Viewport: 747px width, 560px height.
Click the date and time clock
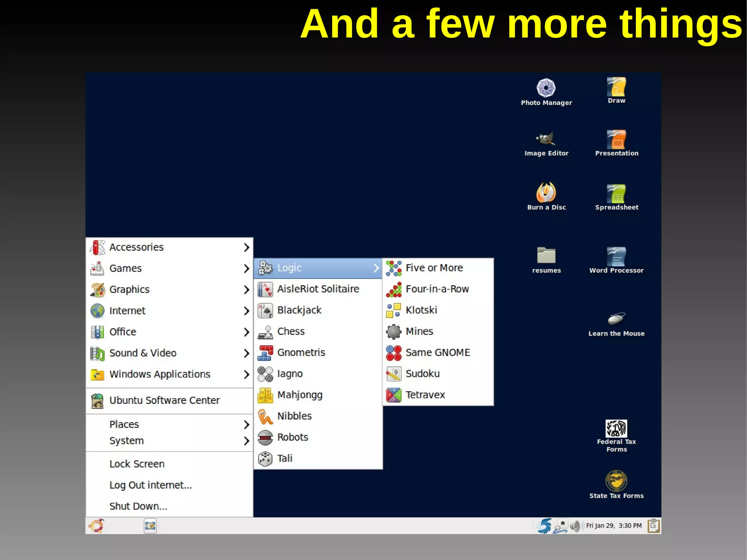point(614,526)
